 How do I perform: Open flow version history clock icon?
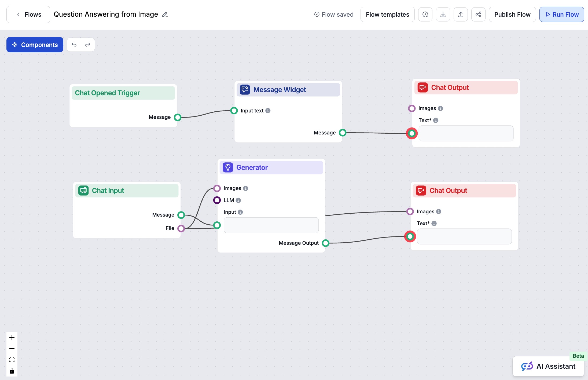pos(425,14)
